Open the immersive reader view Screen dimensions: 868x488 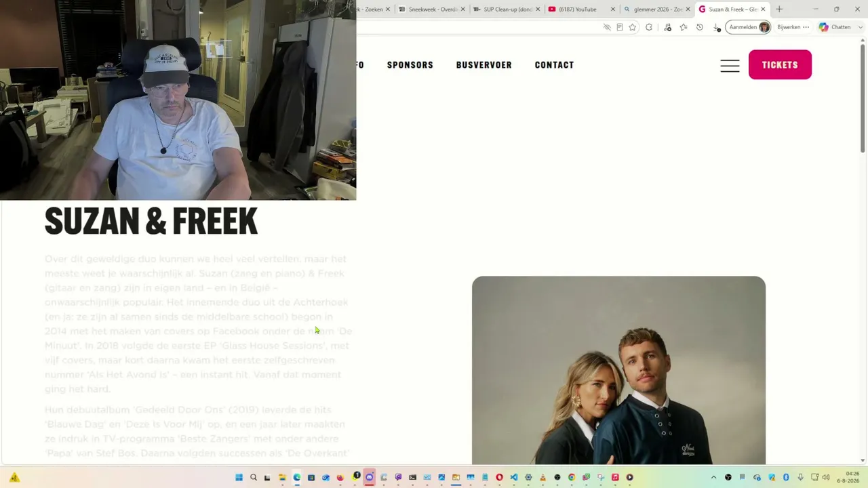pos(620,27)
